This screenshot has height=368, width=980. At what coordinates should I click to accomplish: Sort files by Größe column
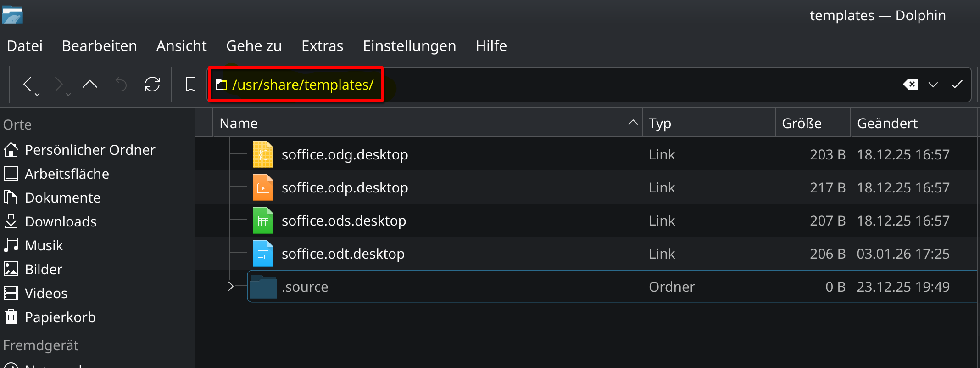point(802,123)
